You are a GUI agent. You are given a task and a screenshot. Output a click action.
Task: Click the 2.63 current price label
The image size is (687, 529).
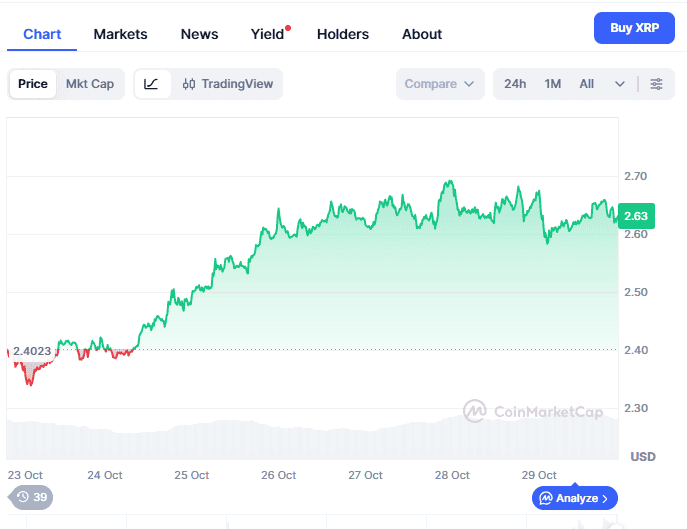[635, 216]
